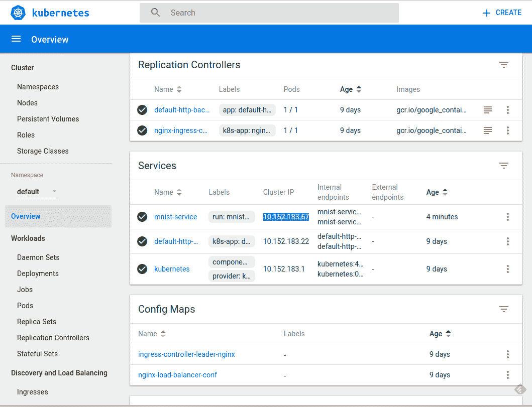The image size is (532, 407).
Task: Click status check icon for mnist-service
Action: 142,217
